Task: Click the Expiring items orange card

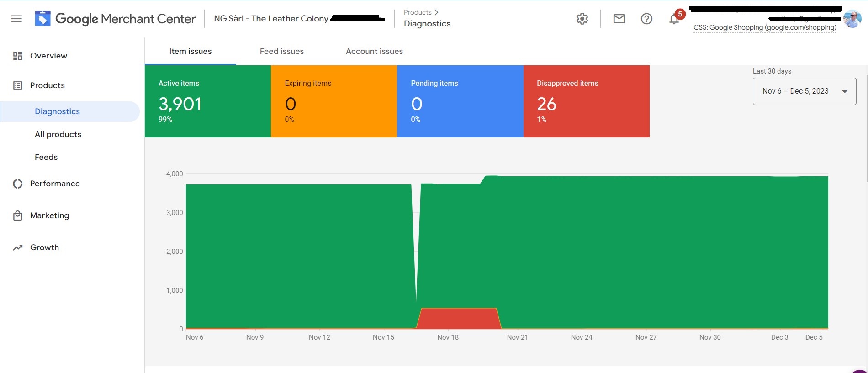Action: coord(334,101)
